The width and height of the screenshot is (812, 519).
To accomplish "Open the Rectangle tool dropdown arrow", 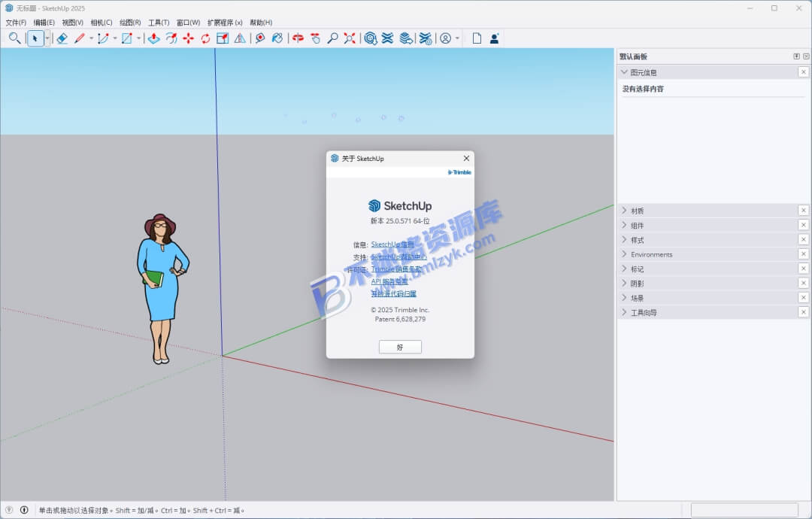I will pos(139,38).
